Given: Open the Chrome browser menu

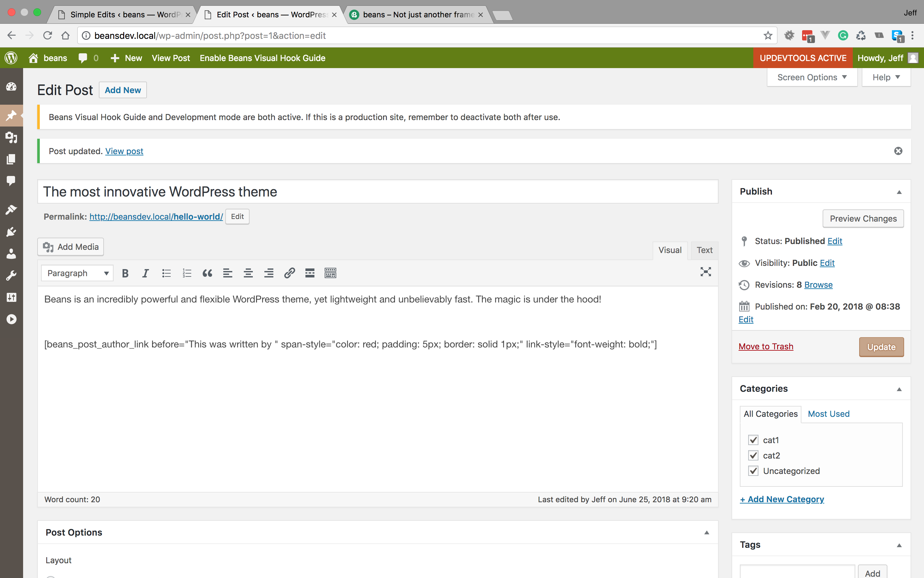Looking at the screenshot, I should point(912,36).
